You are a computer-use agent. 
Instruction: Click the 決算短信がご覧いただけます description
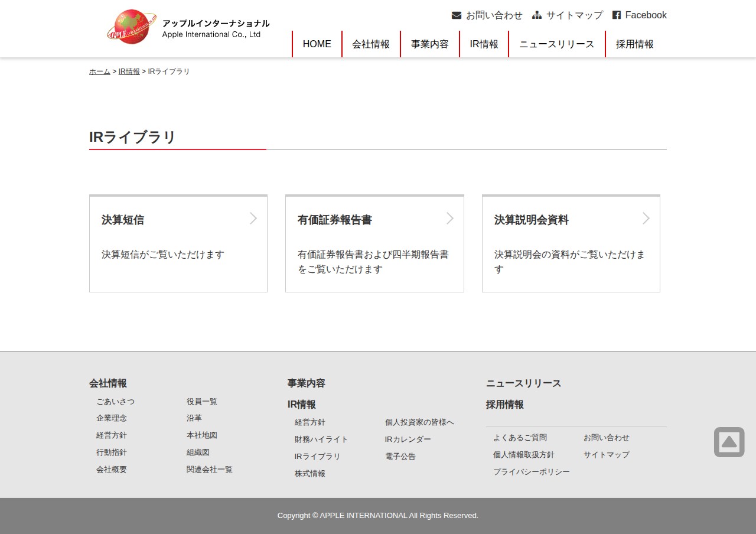[163, 255]
